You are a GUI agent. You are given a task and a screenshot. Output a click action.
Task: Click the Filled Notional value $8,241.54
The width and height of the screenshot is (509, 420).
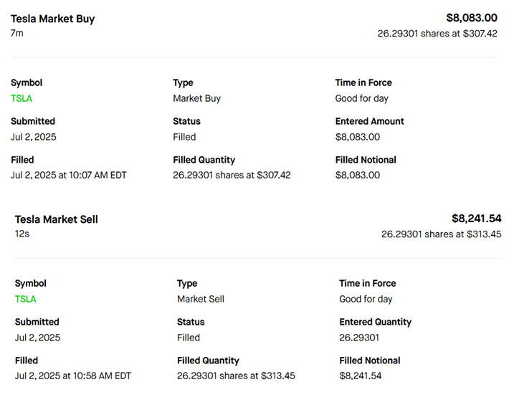pos(361,376)
